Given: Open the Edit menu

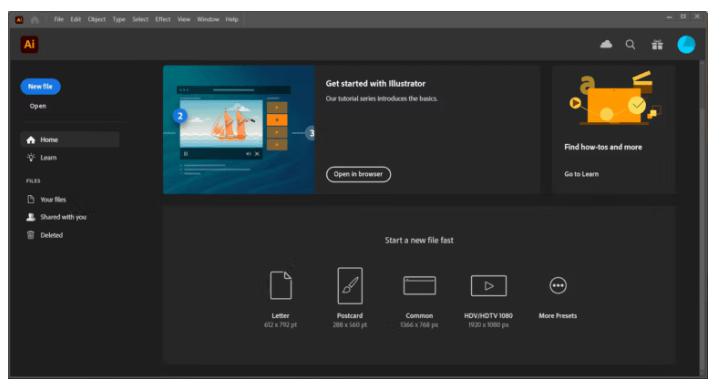Looking at the screenshot, I should pyautogui.click(x=76, y=19).
